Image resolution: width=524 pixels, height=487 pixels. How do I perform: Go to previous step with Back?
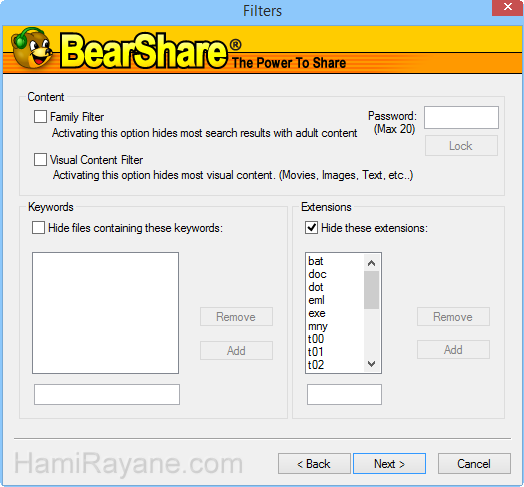click(314, 464)
